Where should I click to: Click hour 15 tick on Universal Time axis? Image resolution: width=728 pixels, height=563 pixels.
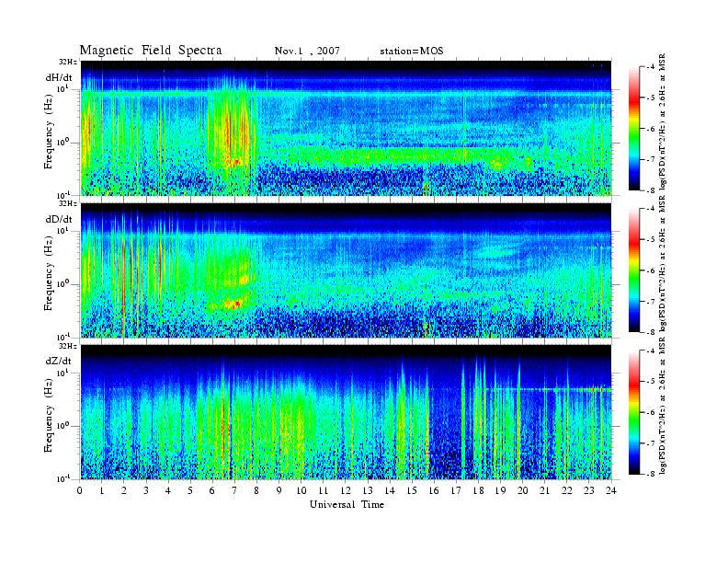pos(412,491)
